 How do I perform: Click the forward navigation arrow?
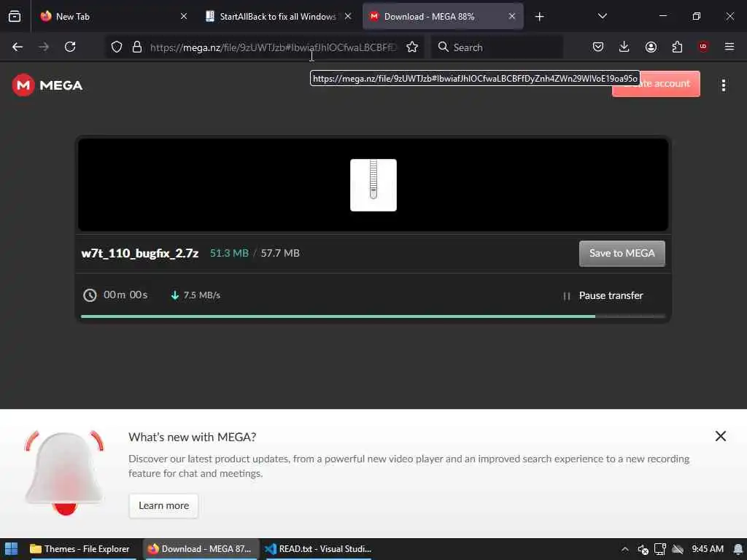[x=44, y=47]
